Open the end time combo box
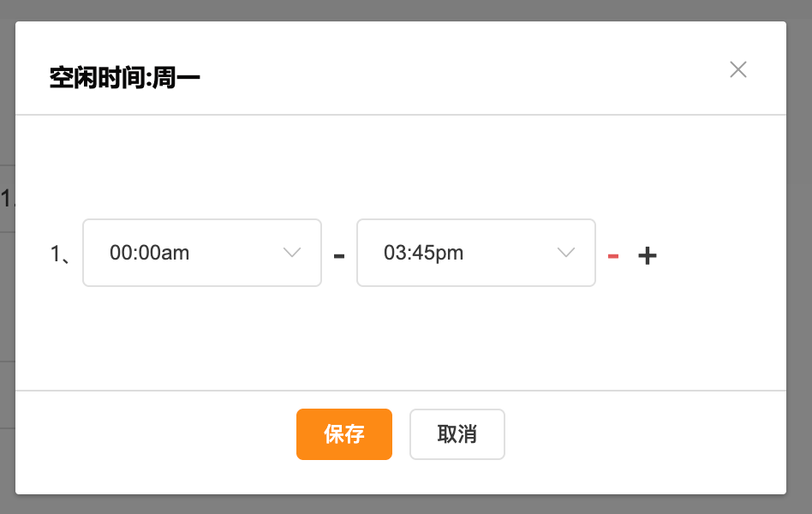The width and height of the screenshot is (812, 514). pos(476,253)
